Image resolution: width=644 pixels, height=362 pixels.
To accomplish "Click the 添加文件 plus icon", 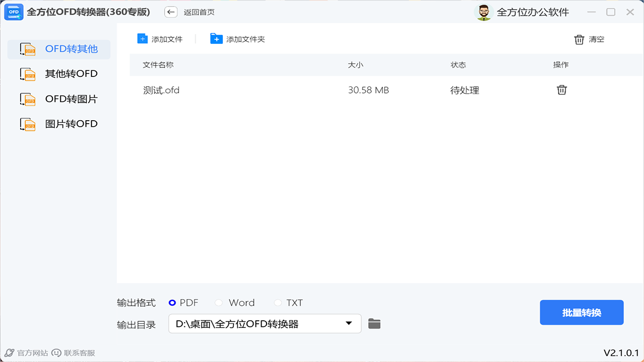I will [x=142, y=38].
